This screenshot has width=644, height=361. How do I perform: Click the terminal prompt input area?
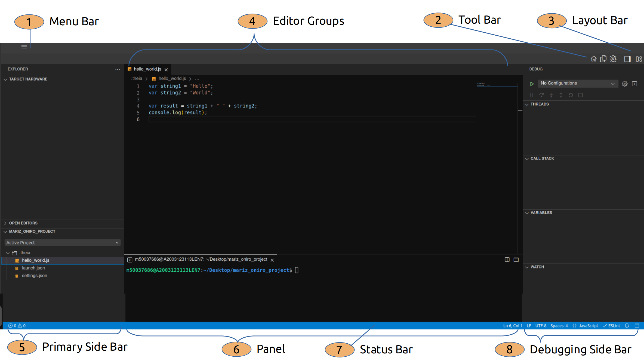(297, 270)
